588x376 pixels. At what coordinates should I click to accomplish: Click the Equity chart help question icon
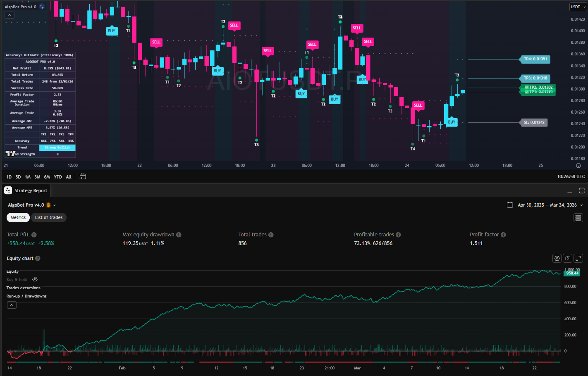pyautogui.click(x=38, y=258)
